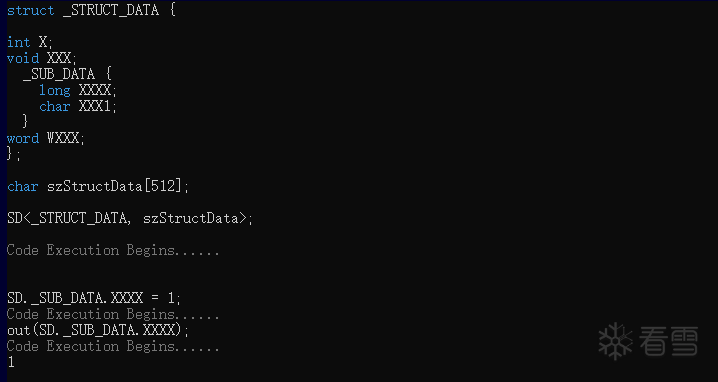Click the 'char XXX1;' member line
This screenshot has width=718, height=382.
(78, 106)
